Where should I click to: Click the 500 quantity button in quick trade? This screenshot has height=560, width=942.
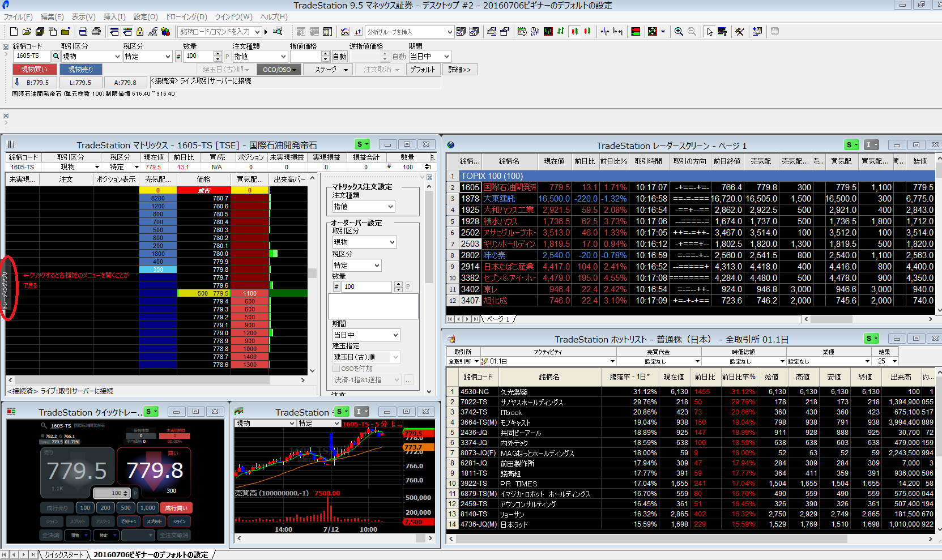pyautogui.click(x=126, y=508)
